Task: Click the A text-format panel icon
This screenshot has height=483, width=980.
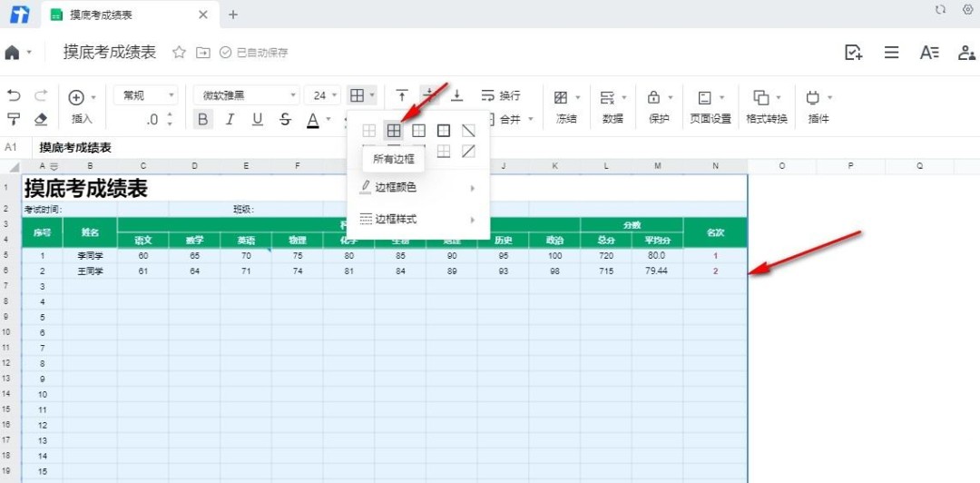Action: 929,53
